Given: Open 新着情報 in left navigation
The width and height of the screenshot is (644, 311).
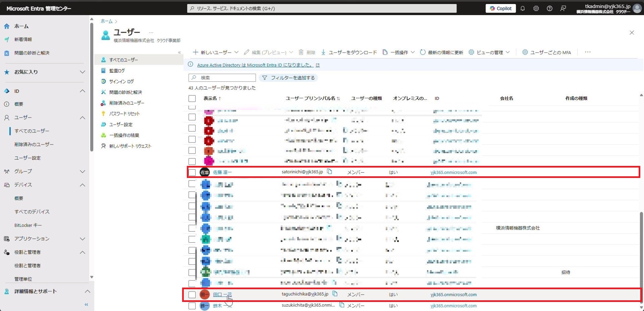Looking at the screenshot, I should 23,40.
